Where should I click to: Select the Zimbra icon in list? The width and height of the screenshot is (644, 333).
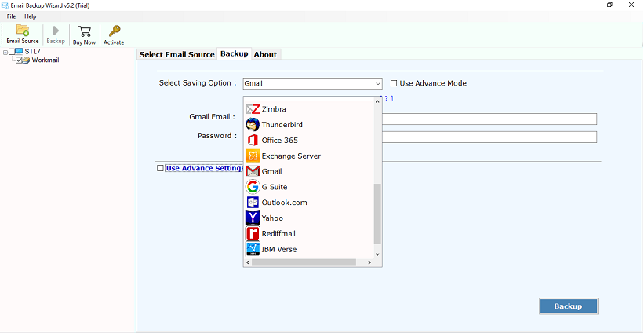pyautogui.click(x=253, y=109)
